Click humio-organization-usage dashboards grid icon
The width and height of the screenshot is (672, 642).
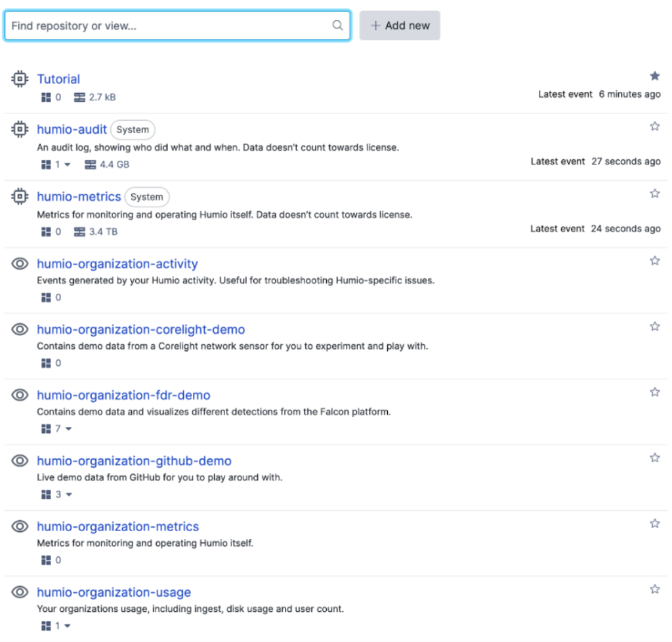[46, 626]
